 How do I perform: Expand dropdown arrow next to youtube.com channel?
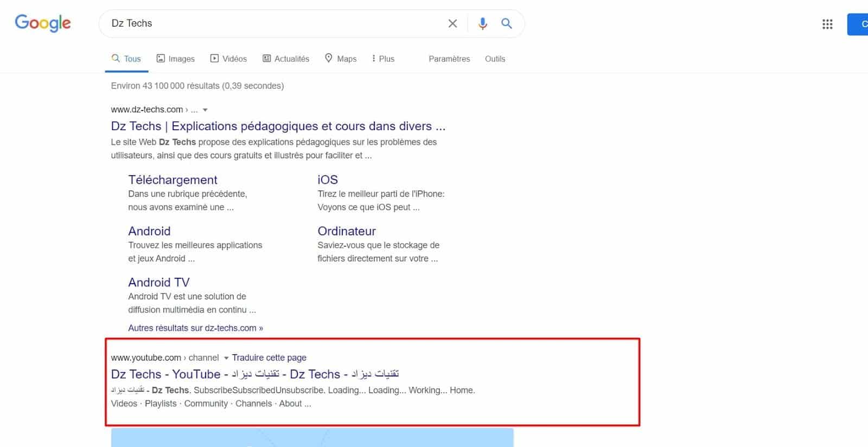click(x=226, y=358)
